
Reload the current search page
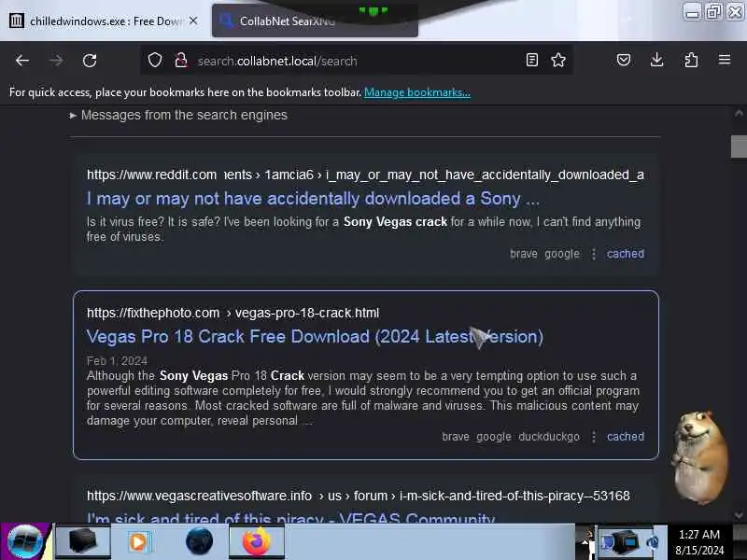coord(90,61)
